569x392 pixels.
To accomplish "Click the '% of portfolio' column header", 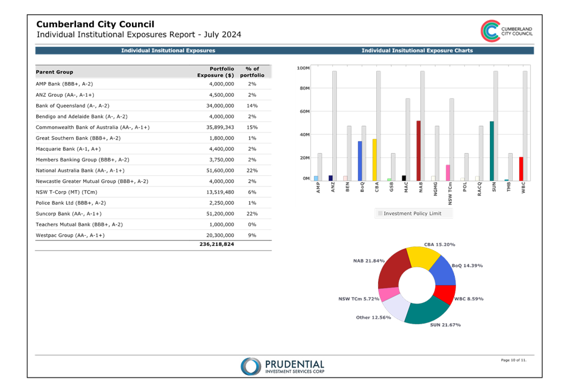I will point(252,72).
